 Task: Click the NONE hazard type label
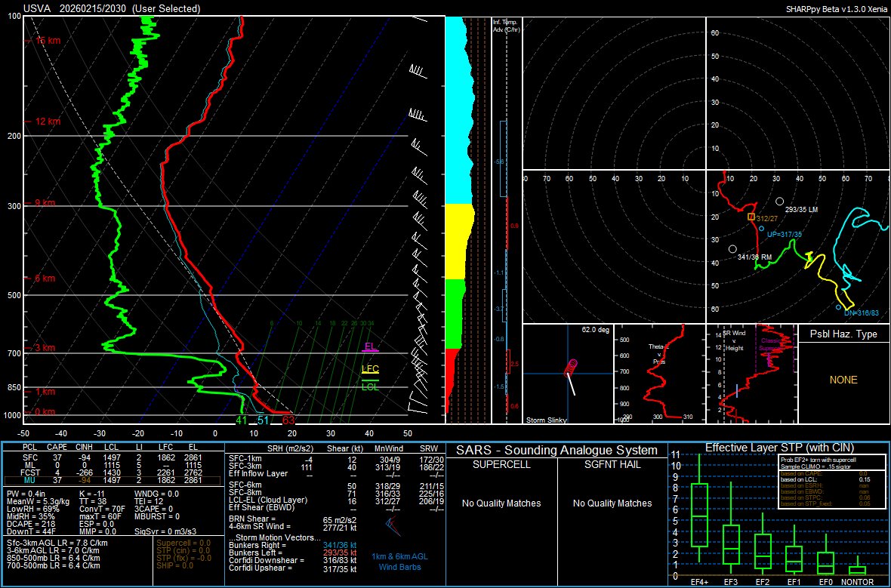pyautogui.click(x=843, y=380)
